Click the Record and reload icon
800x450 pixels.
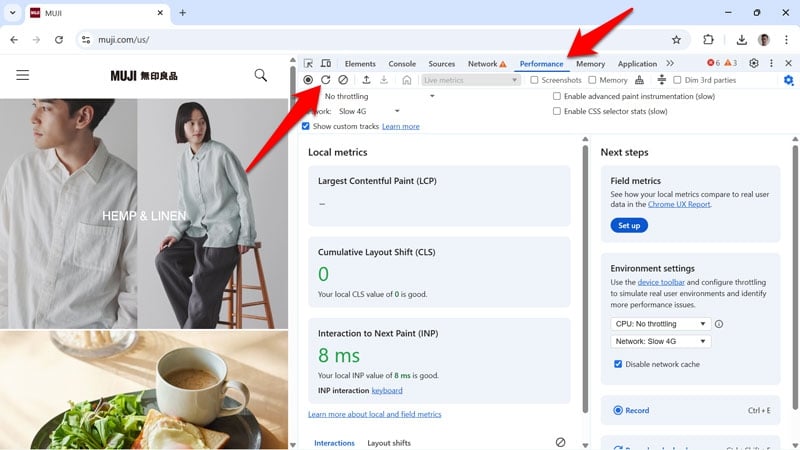[326, 80]
